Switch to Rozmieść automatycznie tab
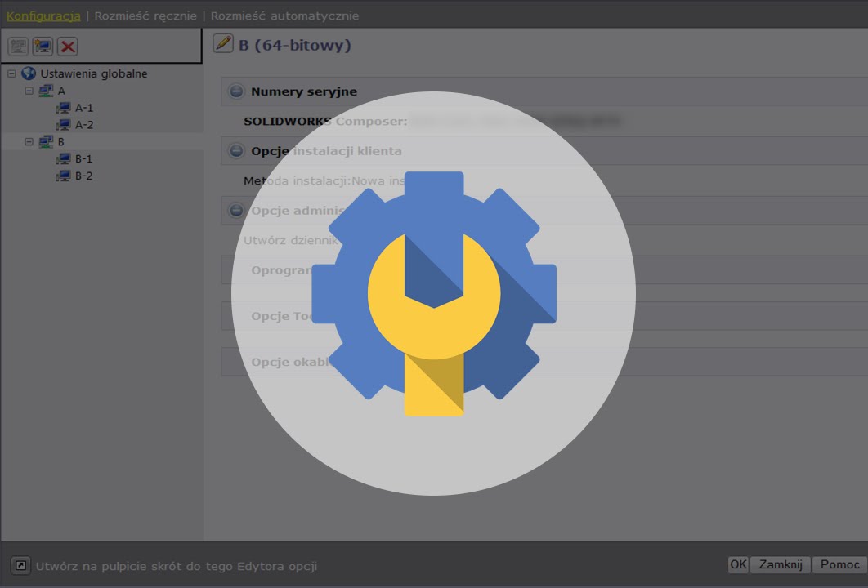 (x=284, y=16)
